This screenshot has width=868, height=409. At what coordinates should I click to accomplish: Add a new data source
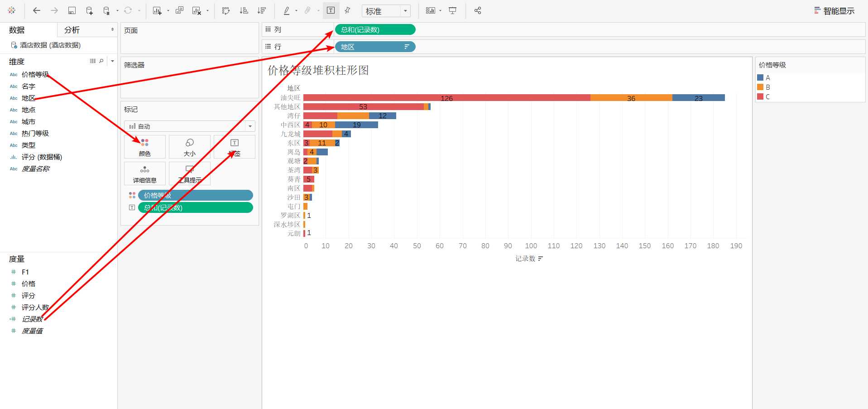coord(89,10)
